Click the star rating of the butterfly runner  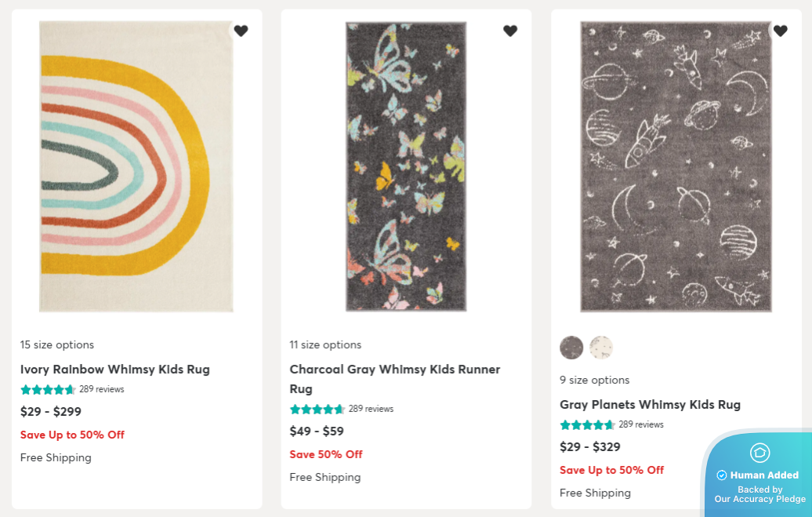[x=317, y=409]
